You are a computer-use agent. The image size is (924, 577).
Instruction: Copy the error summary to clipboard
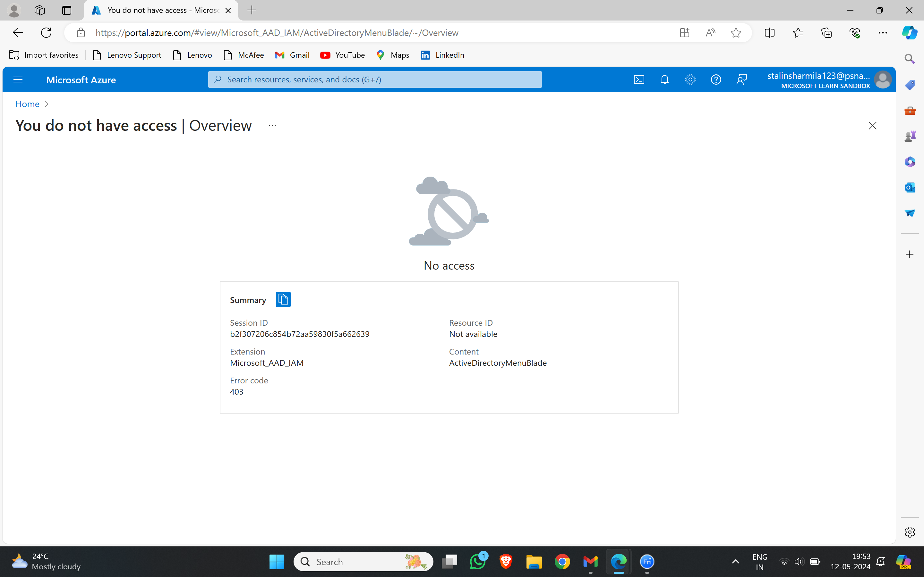coord(283,300)
